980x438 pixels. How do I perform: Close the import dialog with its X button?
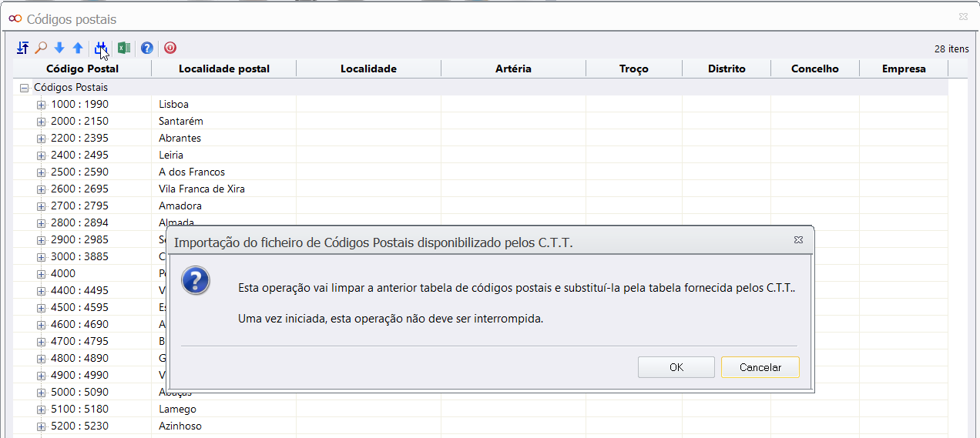(x=799, y=241)
